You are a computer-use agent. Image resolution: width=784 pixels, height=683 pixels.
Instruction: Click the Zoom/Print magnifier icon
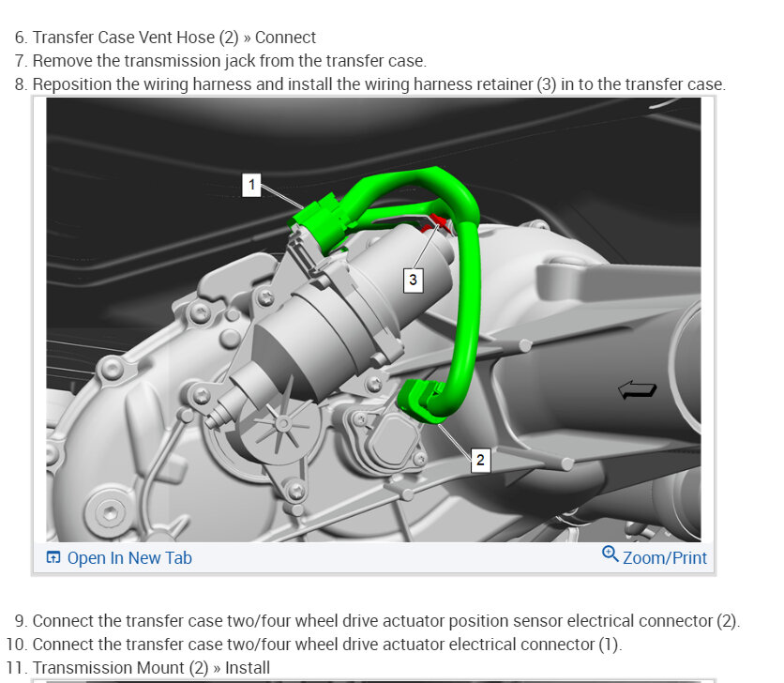[610, 554]
